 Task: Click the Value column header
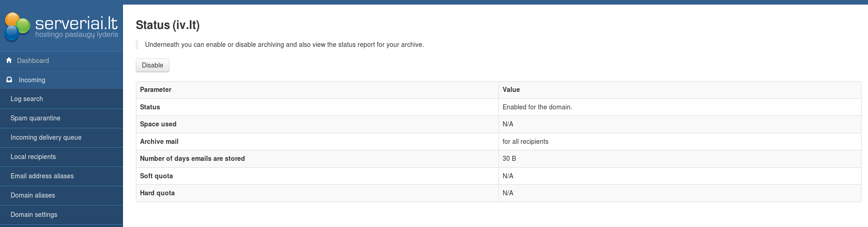[x=511, y=90]
